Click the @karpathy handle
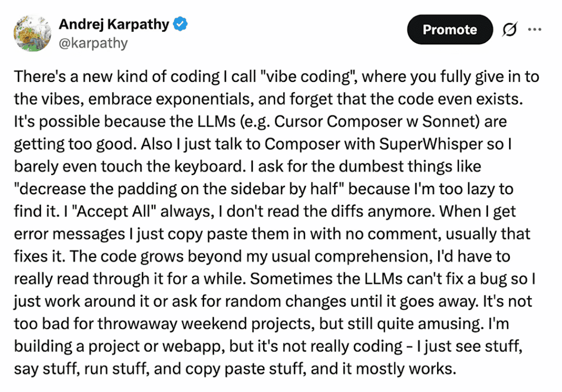Viewport: 562px width, 392px height. [93, 42]
